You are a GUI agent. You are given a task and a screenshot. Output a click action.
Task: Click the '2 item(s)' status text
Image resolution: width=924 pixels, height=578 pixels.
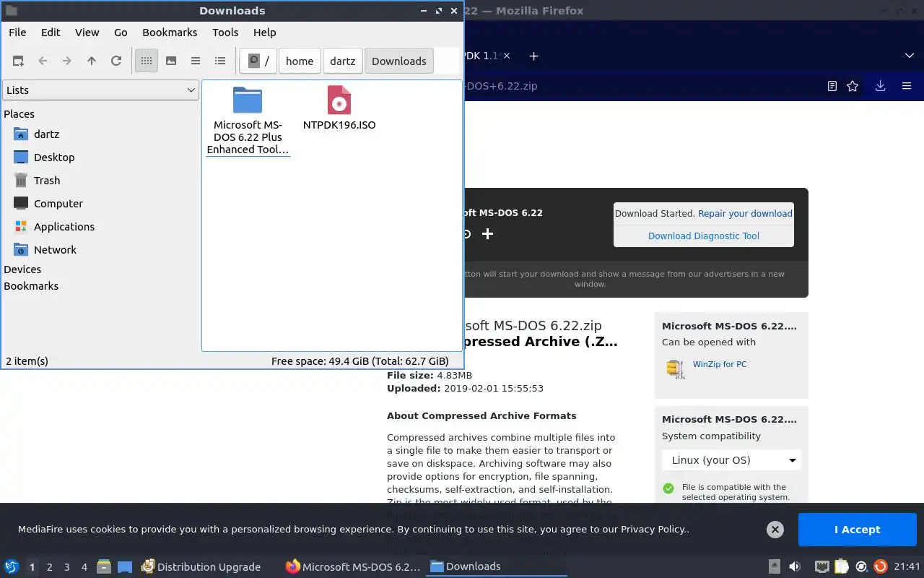(x=27, y=361)
